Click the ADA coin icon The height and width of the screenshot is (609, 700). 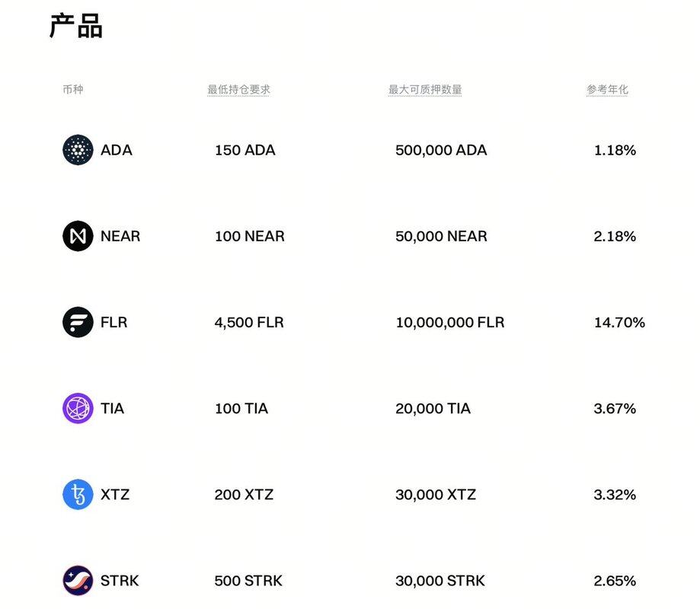coord(78,150)
